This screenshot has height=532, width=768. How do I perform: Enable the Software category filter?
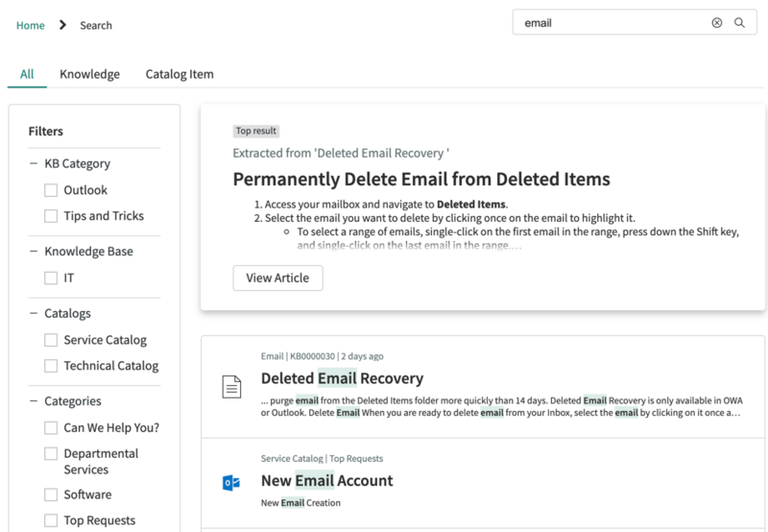[x=51, y=495]
